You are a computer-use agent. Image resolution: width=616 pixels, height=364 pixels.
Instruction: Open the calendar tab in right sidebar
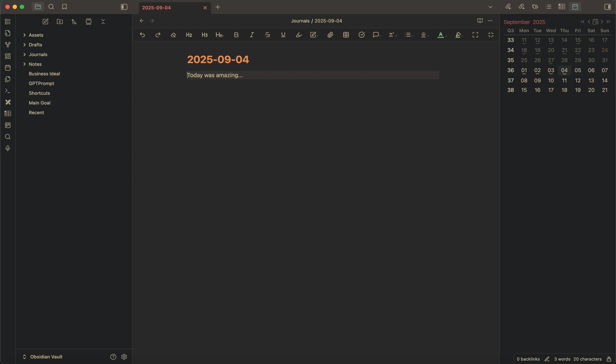click(x=575, y=7)
